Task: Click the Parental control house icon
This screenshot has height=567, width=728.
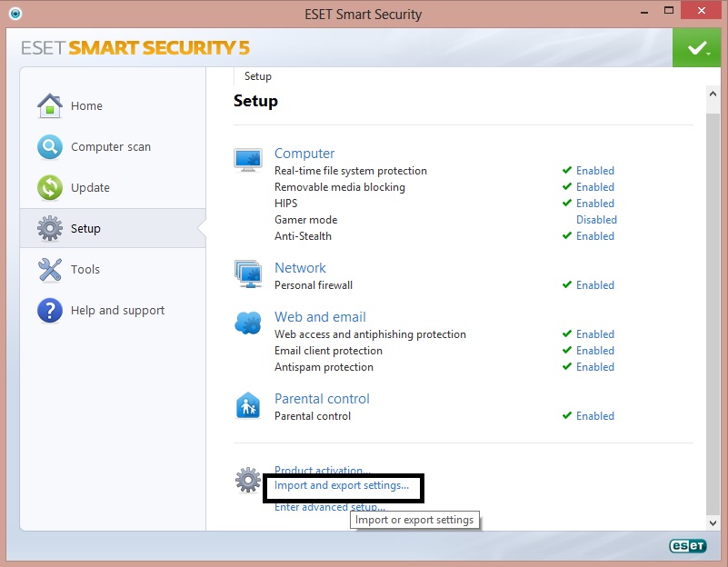Action: click(248, 405)
